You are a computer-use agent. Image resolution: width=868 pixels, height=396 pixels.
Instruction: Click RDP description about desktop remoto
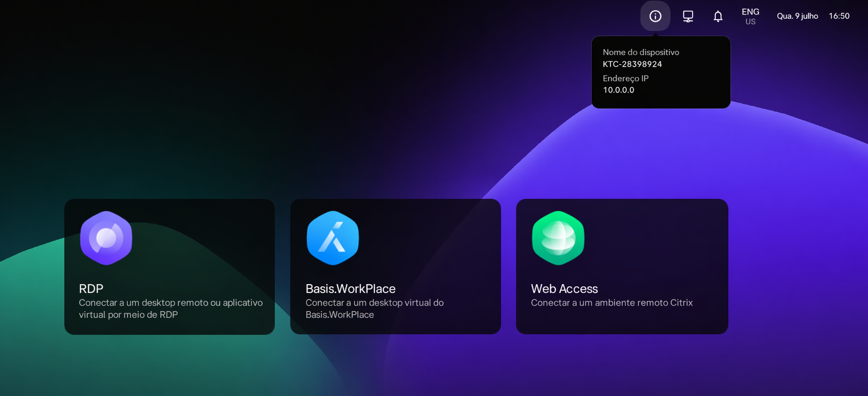[x=171, y=309]
